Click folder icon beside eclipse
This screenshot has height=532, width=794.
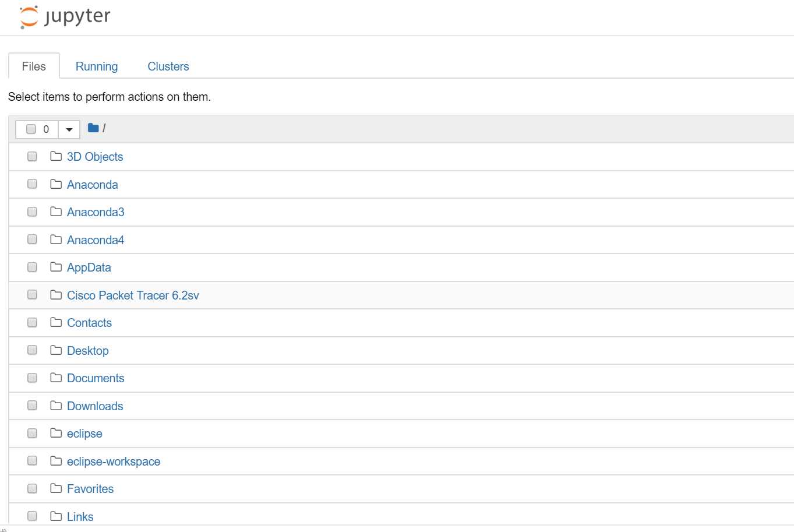pos(56,433)
